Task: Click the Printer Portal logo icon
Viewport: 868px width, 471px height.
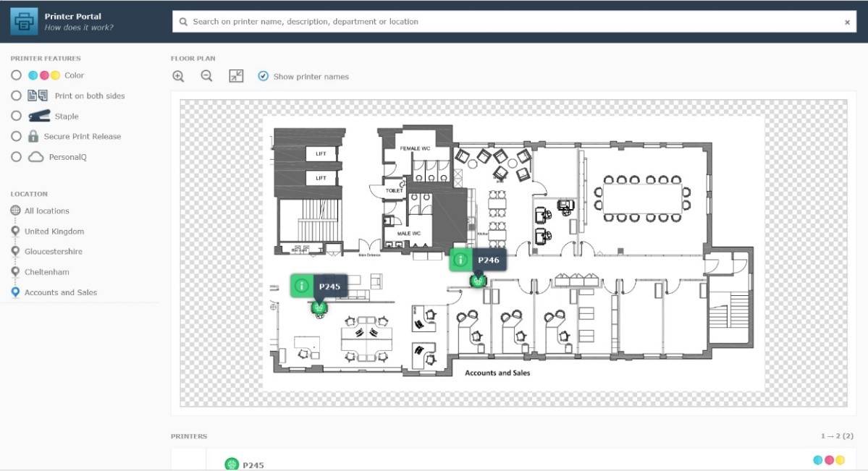Action: tap(25, 21)
